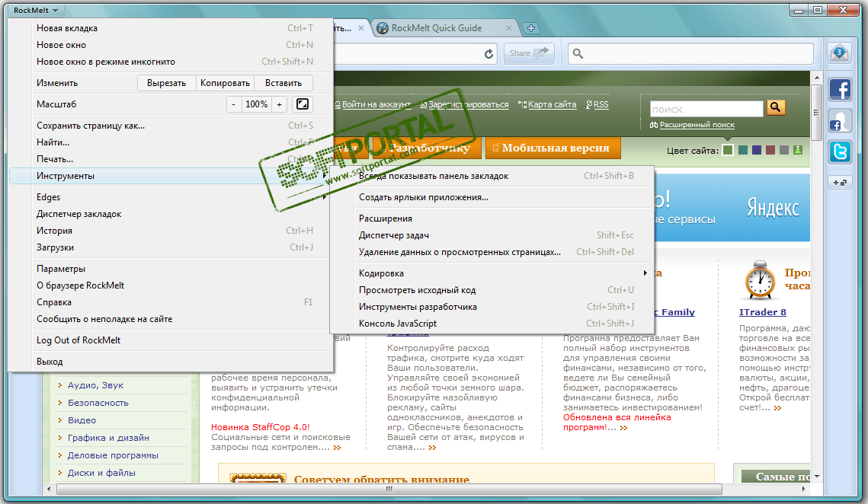Open Параметры settings item
This screenshot has height=504, width=868.
[x=171, y=269]
